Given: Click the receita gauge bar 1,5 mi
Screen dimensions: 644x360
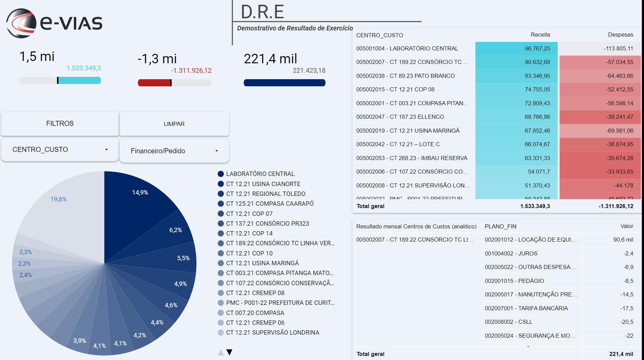Looking at the screenshot, I should point(60,80).
